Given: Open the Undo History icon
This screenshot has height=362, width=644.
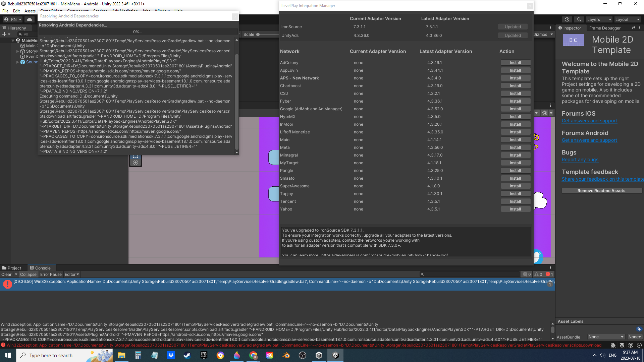Looking at the screenshot, I should point(567,19).
